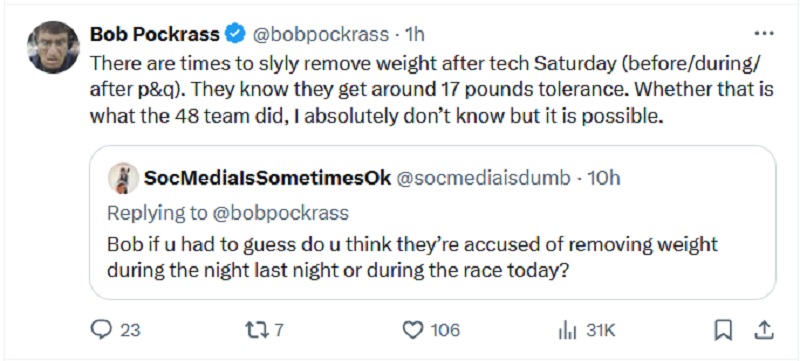The width and height of the screenshot is (800, 361).
Task: Click @bobpockrass in Replying to line
Action: pyautogui.click(x=279, y=213)
